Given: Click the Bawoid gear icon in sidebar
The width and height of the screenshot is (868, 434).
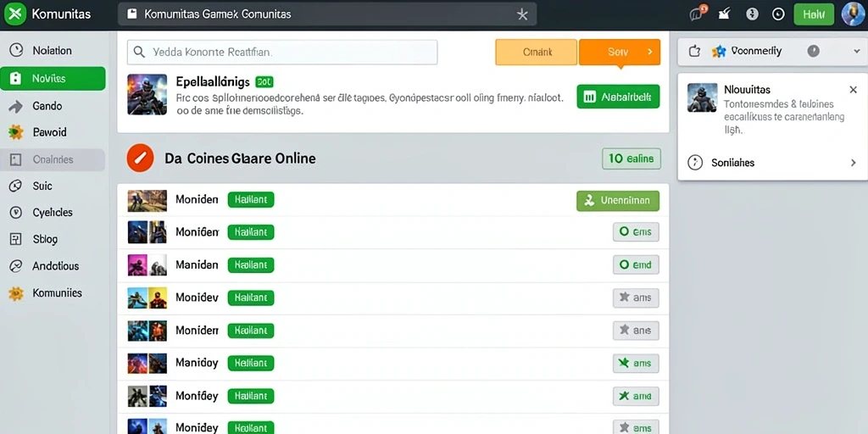Looking at the screenshot, I should tap(15, 132).
